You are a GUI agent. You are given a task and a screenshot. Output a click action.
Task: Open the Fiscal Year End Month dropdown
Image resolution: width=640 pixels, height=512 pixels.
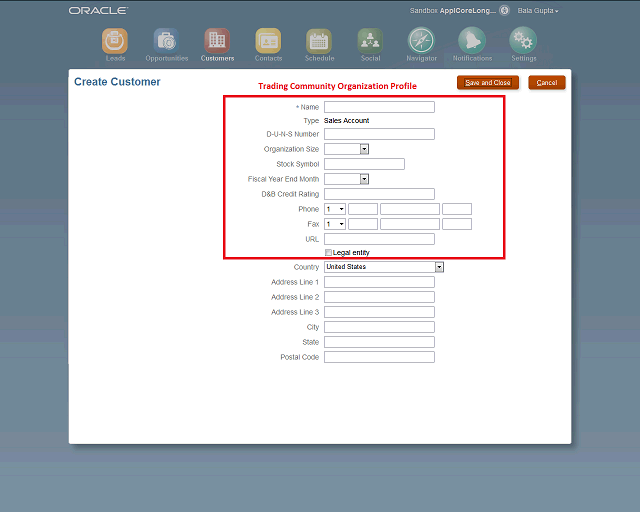[364, 179]
